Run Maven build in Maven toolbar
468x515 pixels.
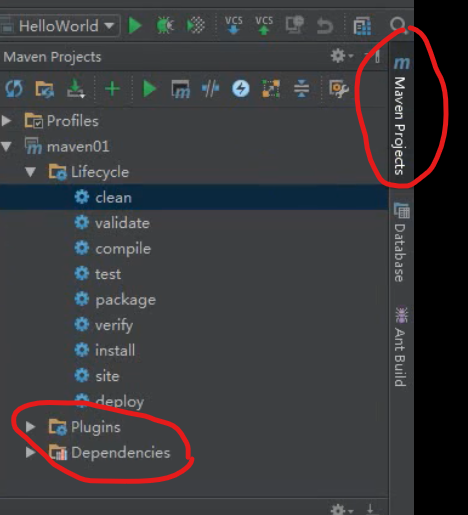pos(149,89)
